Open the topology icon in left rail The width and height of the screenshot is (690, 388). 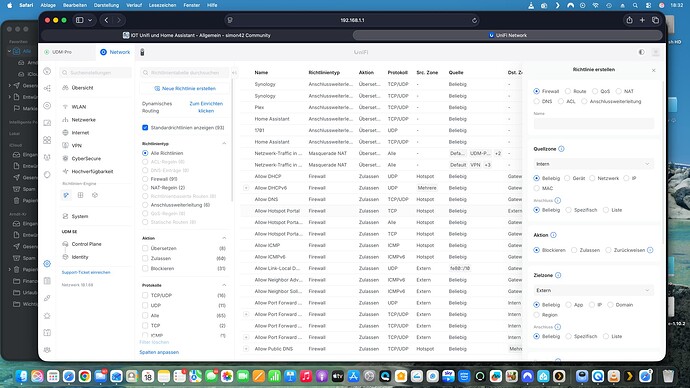[47, 88]
